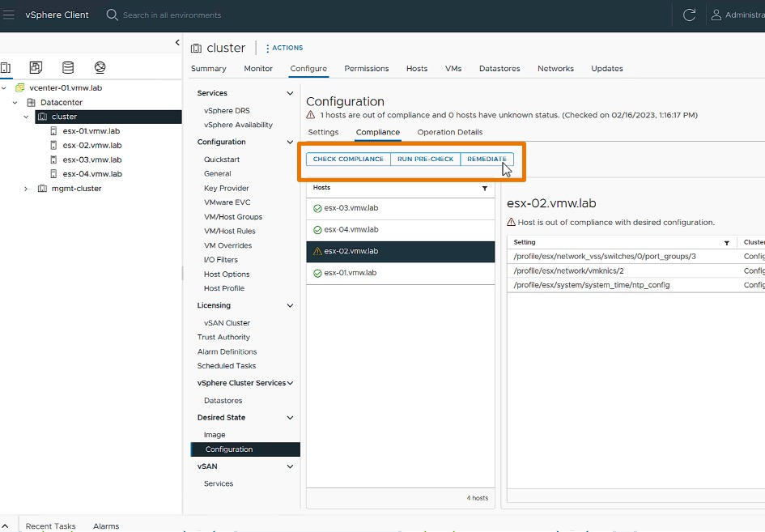Image resolution: width=765 pixels, height=532 pixels.
Task: Click the refresh icon in top bar
Action: tap(689, 15)
